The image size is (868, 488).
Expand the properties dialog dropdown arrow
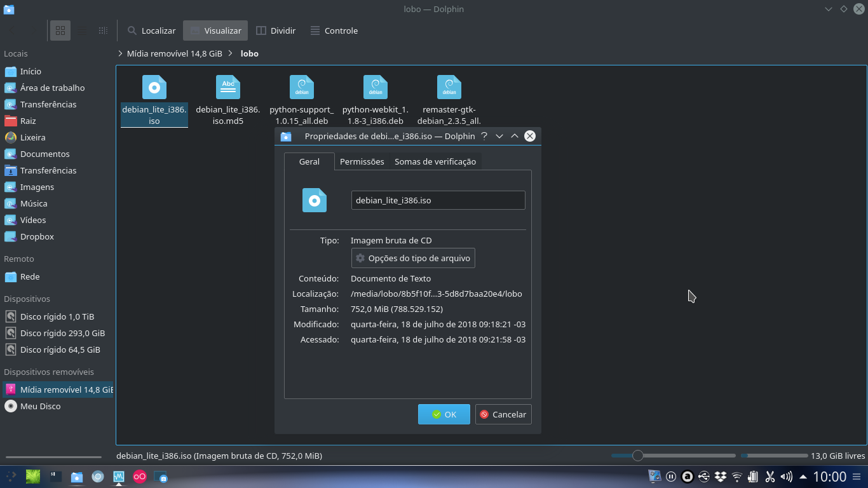tap(499, 135)
